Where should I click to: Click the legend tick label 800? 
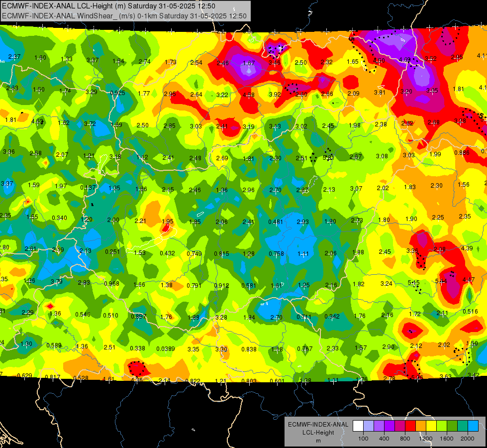pyautogui.click(x=405, y=439)
